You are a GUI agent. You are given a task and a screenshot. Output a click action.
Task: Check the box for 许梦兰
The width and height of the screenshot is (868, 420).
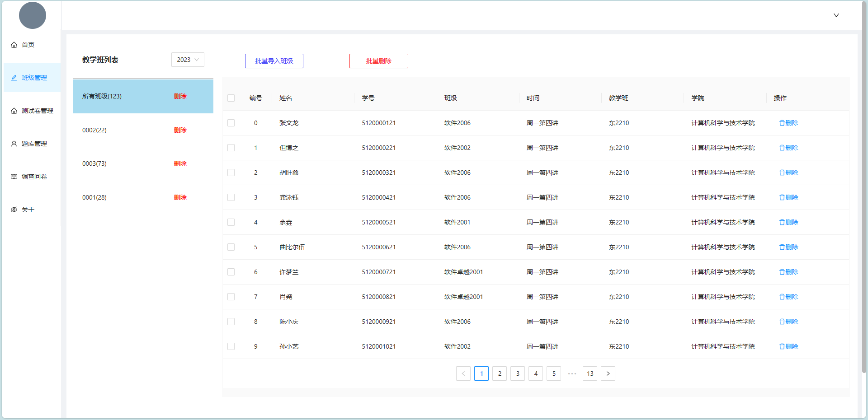coord(231,272)
